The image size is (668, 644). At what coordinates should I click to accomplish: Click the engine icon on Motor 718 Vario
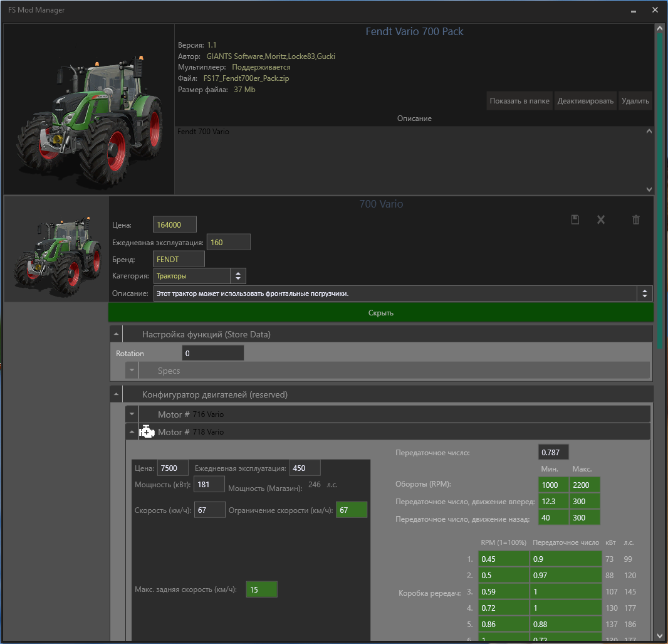click(147, 432)
